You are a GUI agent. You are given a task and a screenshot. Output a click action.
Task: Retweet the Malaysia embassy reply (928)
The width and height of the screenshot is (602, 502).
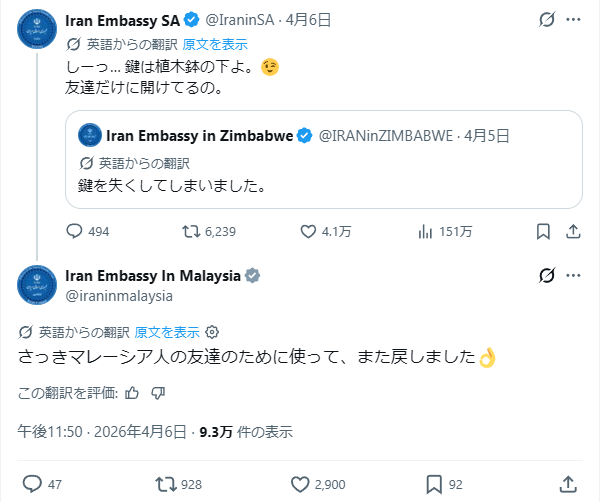[x=166, y=484]
